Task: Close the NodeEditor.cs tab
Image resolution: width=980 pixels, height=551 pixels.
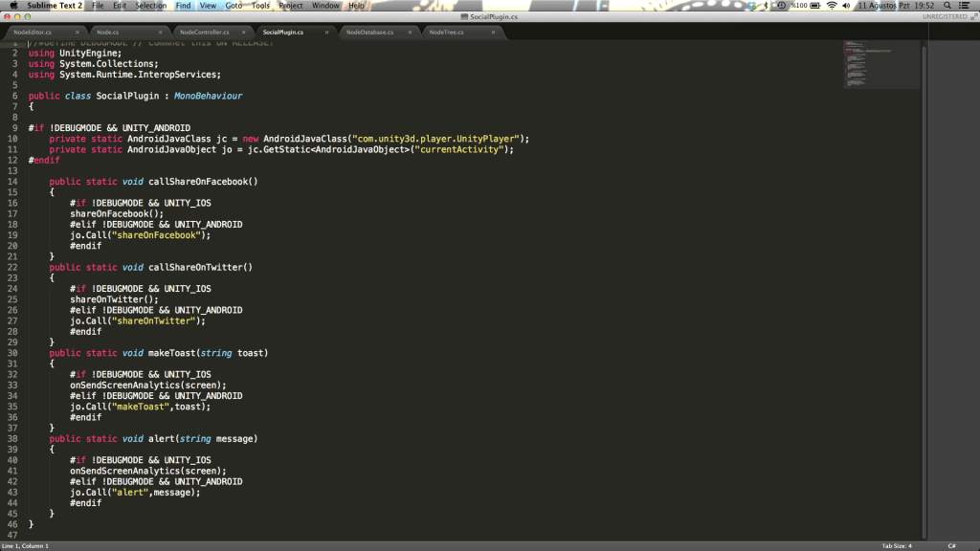Action: point(78,33)
